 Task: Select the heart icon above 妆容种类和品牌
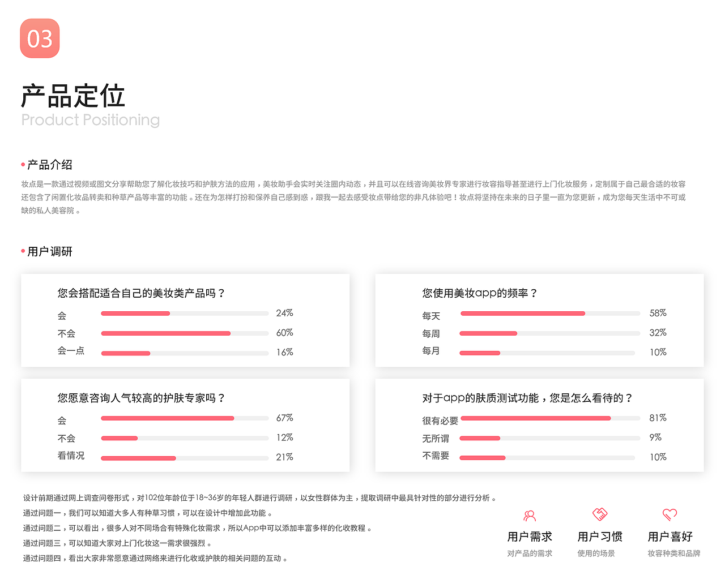670,516
